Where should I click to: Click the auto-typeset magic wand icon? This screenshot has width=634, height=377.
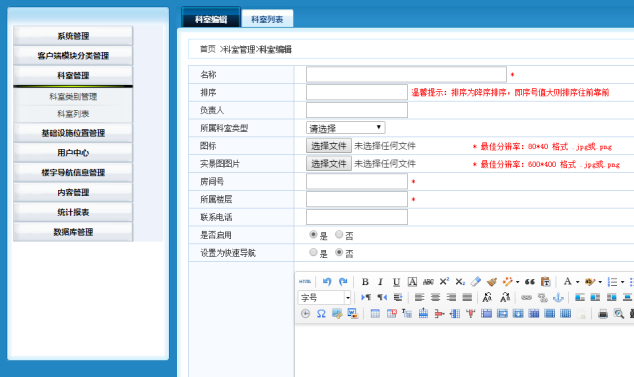click(x=507, y=282)
